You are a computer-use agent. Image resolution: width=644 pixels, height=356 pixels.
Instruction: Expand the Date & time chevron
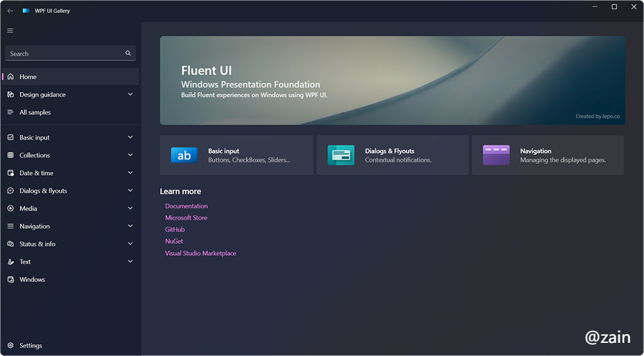pos(131,172)
